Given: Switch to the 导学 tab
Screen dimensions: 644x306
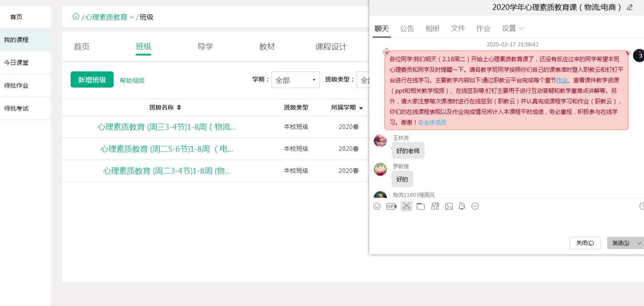Looking at the screenshot, I should click(205, 47).
